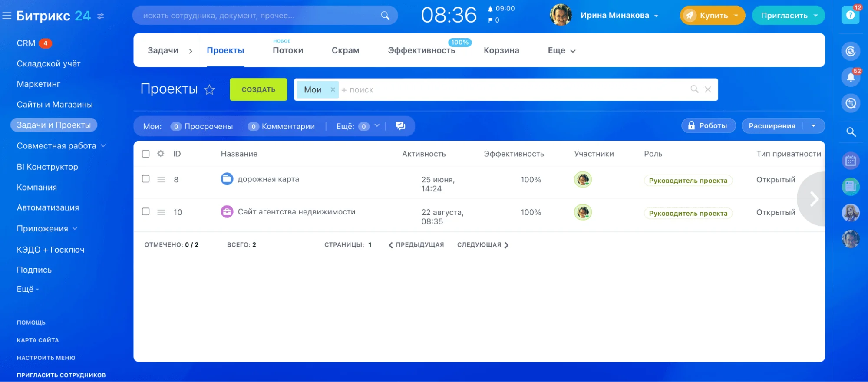
Task: Open notifications bell with 52 badge
Action: pos(851,77)
